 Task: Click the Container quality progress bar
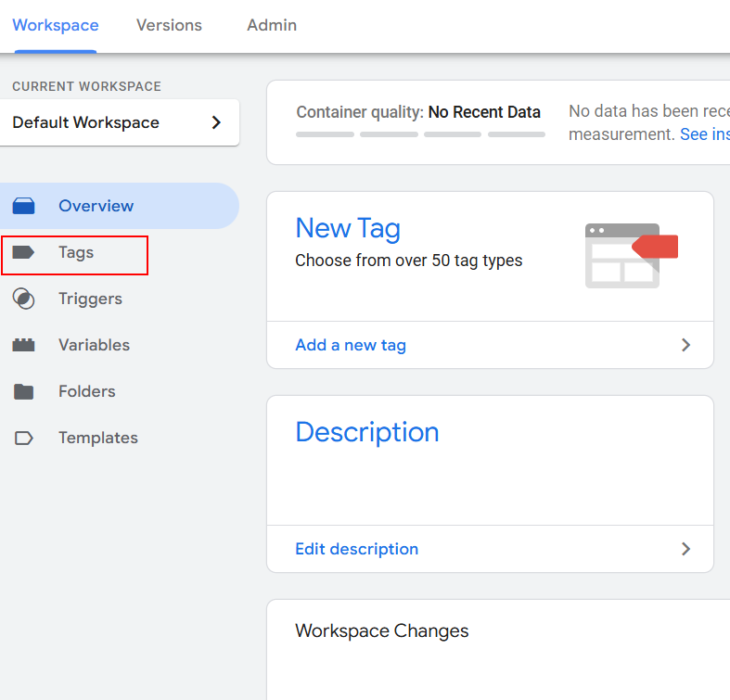[420, 134]
